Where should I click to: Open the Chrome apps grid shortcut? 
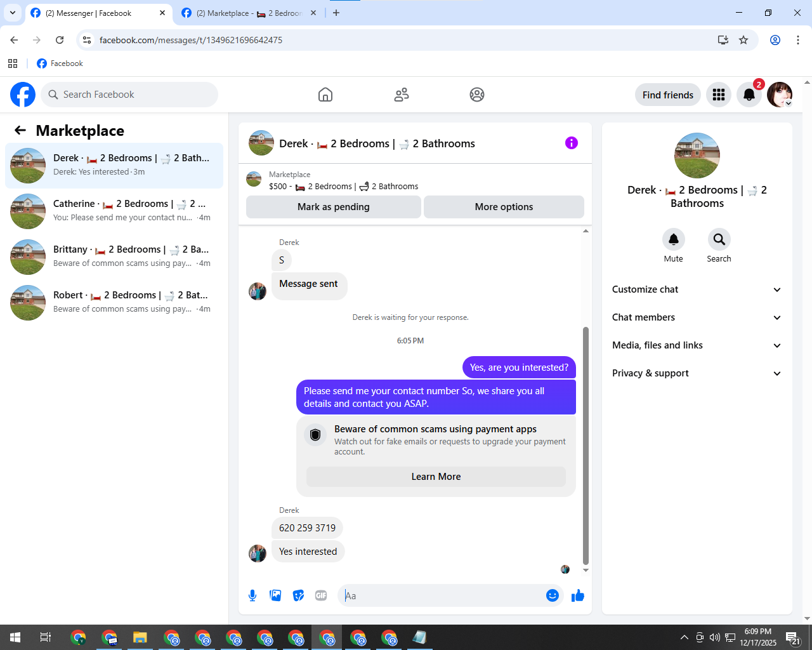pos(13,63)
